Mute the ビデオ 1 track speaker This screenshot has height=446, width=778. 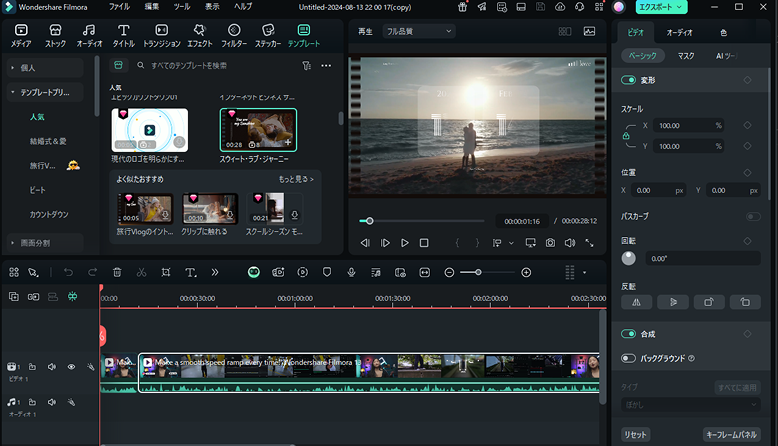pyautogui.click(x=52, y=367)
